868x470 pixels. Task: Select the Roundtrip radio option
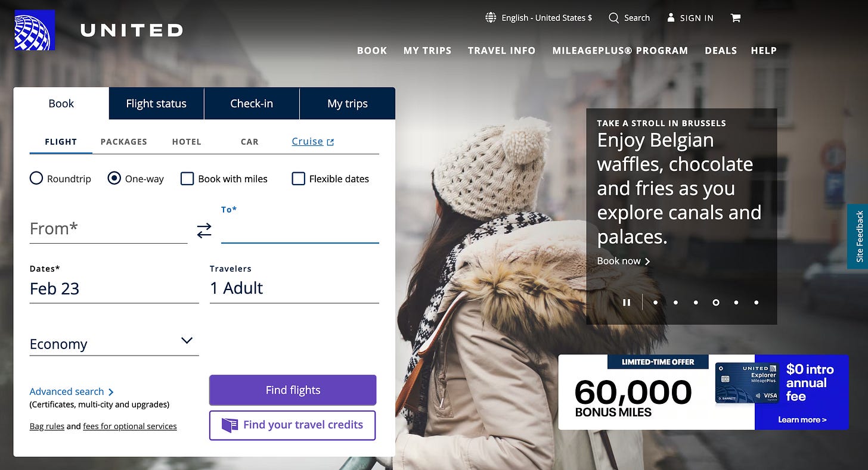pyautogui.click(x=36, y=178)
